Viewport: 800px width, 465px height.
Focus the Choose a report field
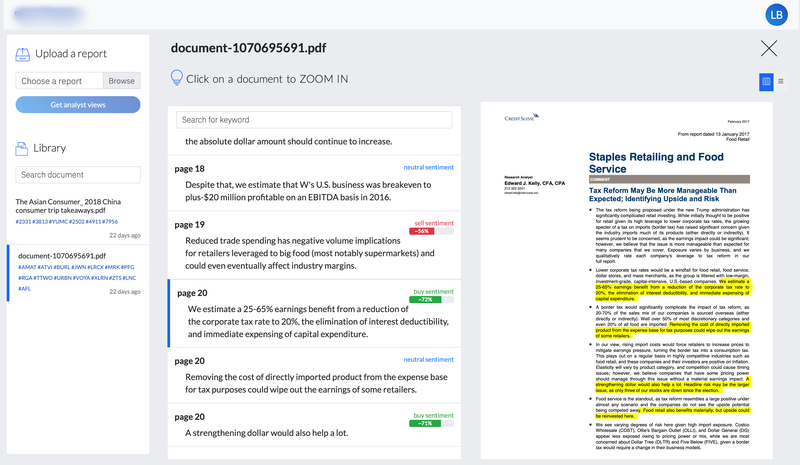tap(59, 81)
